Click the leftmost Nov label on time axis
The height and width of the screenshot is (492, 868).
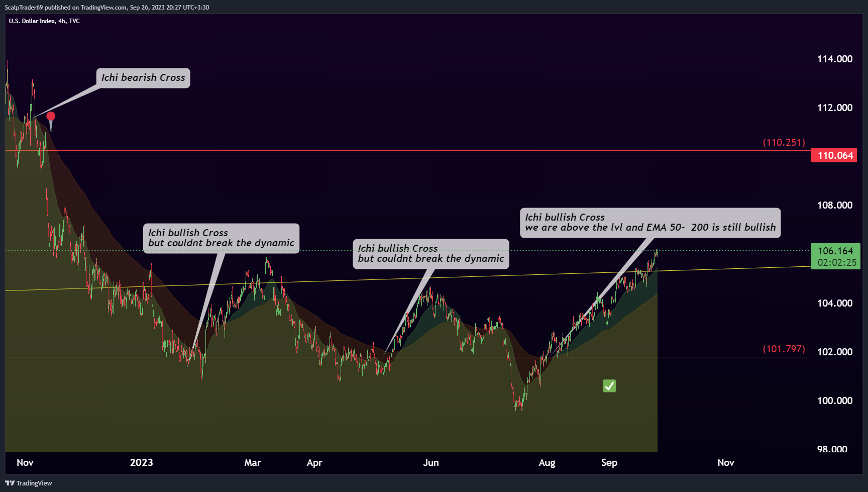click(x=25, y=462)
